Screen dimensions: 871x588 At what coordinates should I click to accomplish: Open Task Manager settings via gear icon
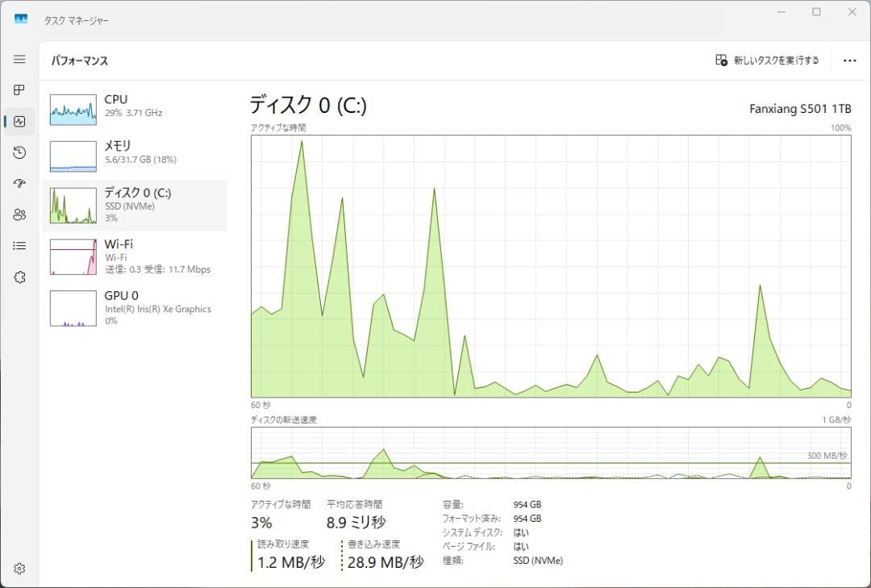pos(19,569)
